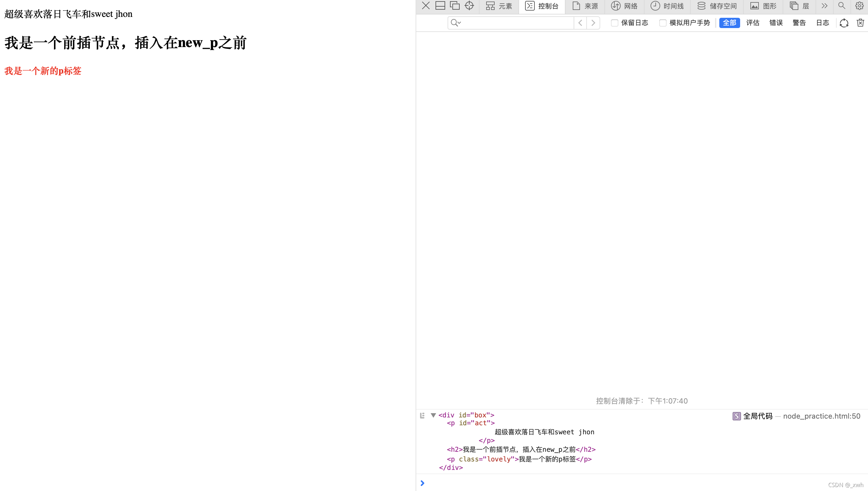868x491 pixels.
Task: Filter console by 警告
Action: click(x=799, y=23)
